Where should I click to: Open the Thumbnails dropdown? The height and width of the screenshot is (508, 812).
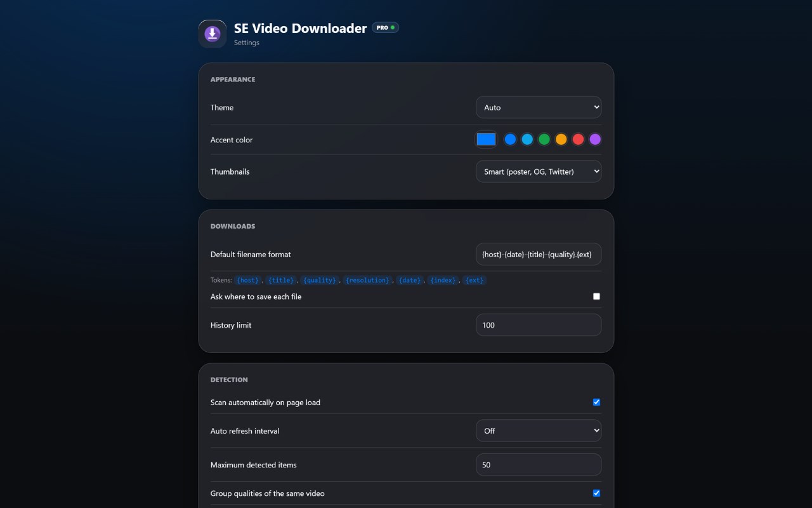(x=539, y=171)
